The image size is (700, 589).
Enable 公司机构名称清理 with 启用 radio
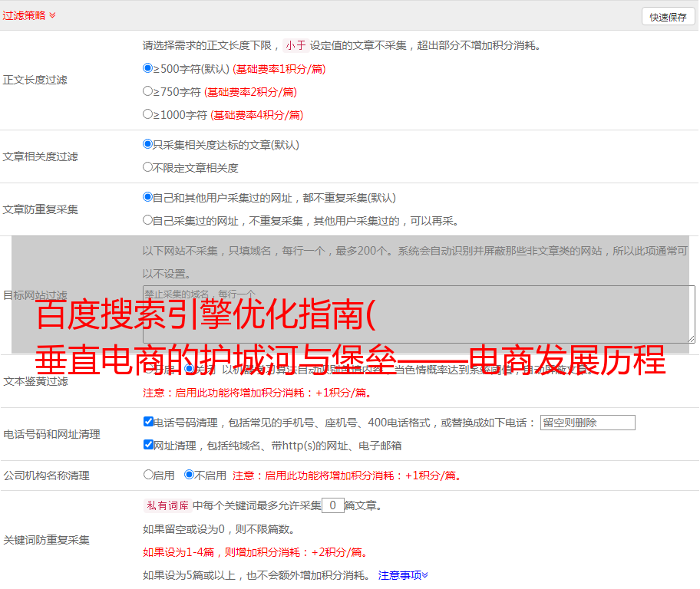(x=148, y=475)
